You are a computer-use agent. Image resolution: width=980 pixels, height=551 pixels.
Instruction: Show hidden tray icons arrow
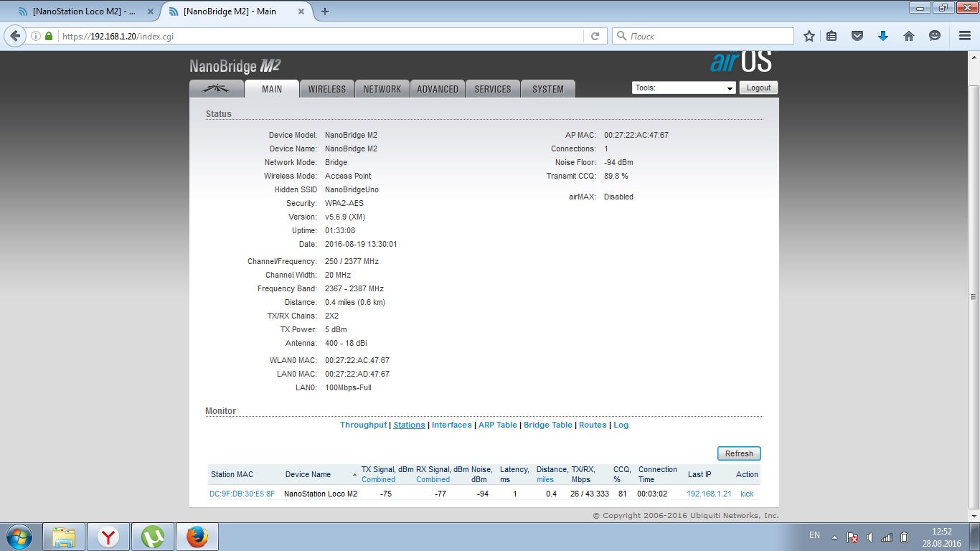point(834,537)
